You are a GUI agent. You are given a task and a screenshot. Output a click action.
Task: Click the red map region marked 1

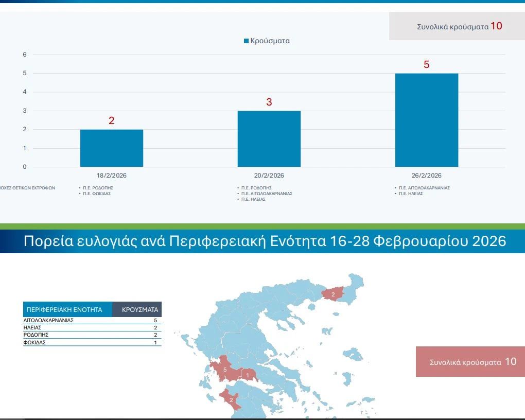pyautogui.click(x=248, y=376)
